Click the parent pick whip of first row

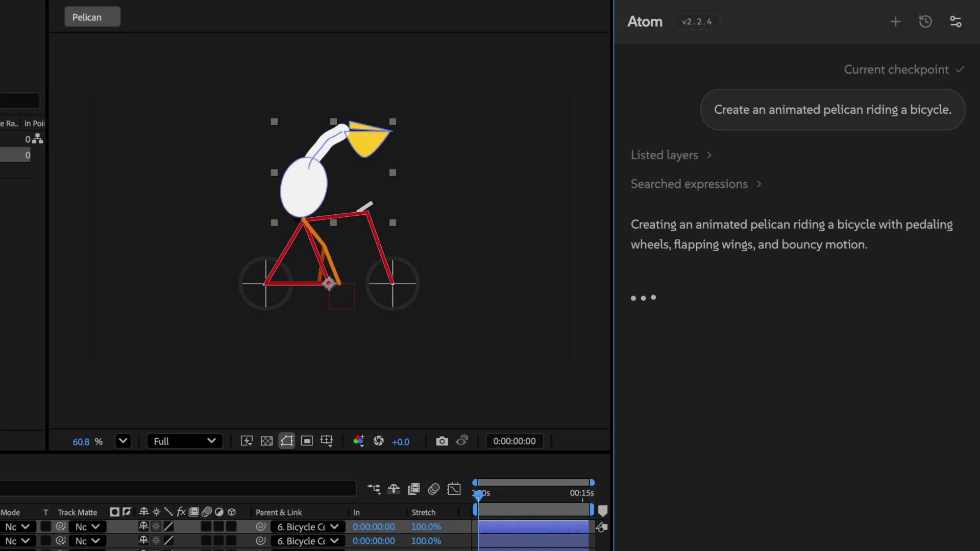(x=261, y=527)
